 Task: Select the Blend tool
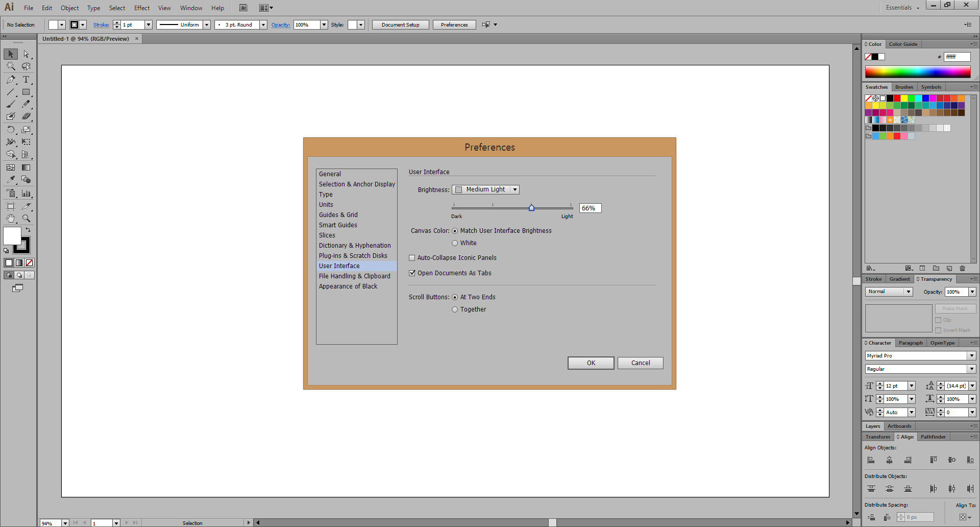coord(26,180)
